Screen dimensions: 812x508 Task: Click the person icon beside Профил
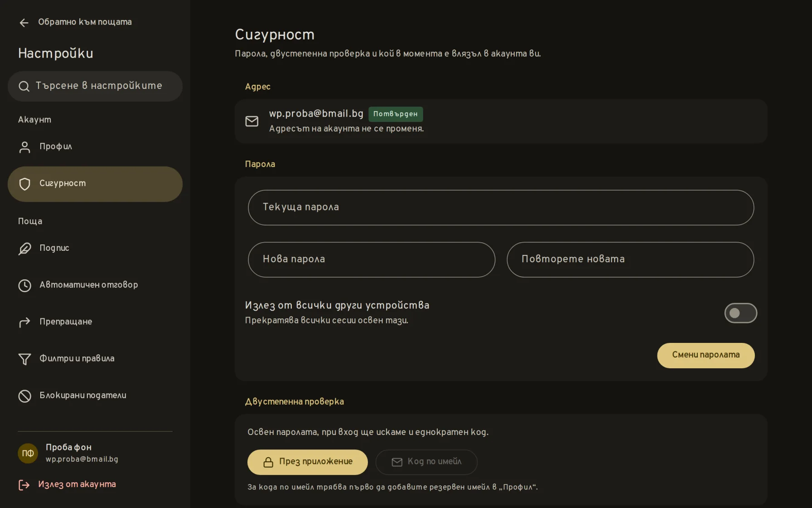[x=24, y=147]
